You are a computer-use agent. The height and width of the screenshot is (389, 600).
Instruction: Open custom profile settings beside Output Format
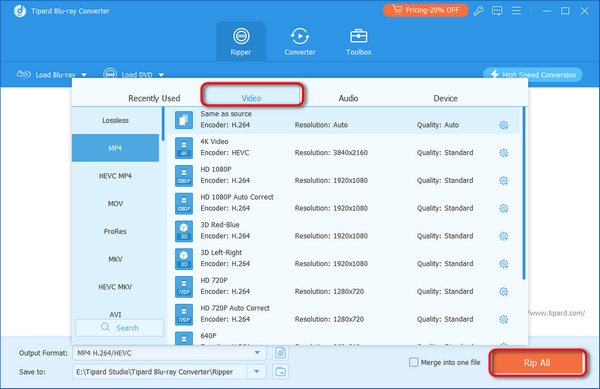coord(280,353)
